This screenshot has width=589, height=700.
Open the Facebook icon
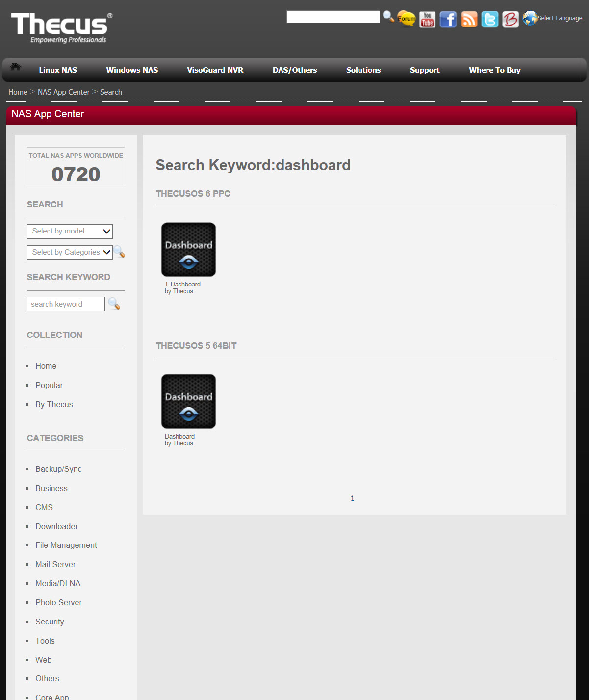448,19
